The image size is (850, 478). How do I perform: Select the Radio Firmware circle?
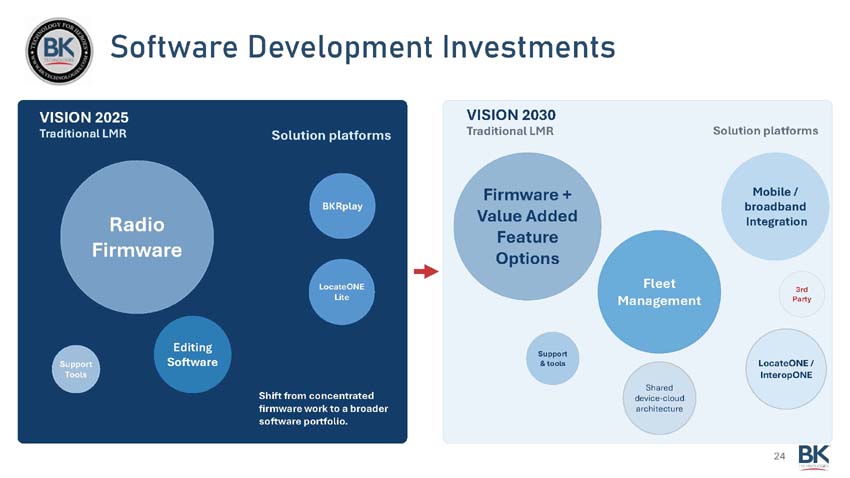(137, 237)
